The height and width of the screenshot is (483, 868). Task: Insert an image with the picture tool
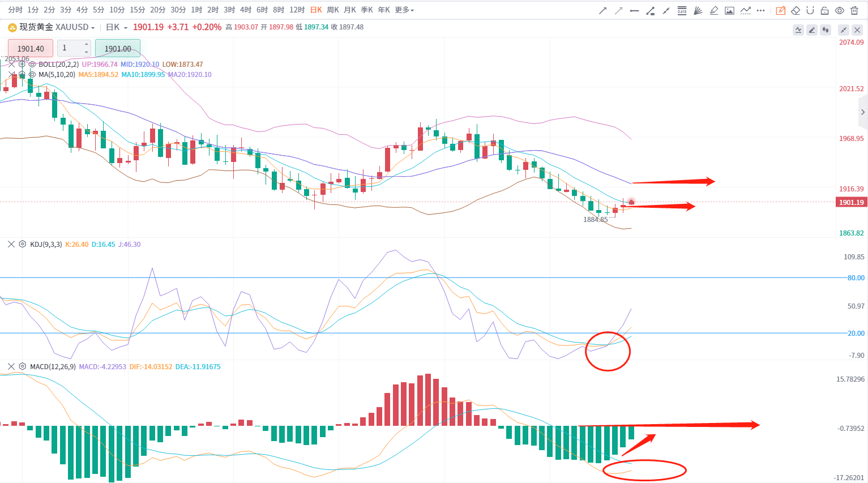pyautogui.click(x=729, y=10)
